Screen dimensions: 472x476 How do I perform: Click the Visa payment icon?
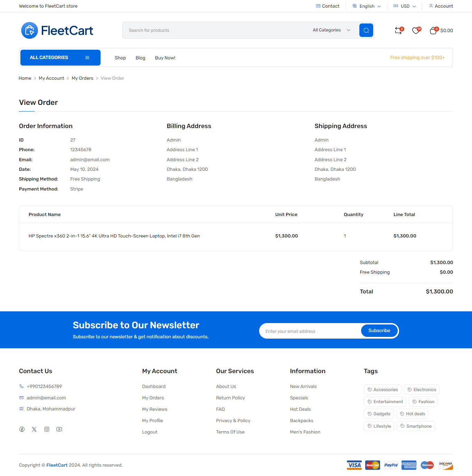354,465
